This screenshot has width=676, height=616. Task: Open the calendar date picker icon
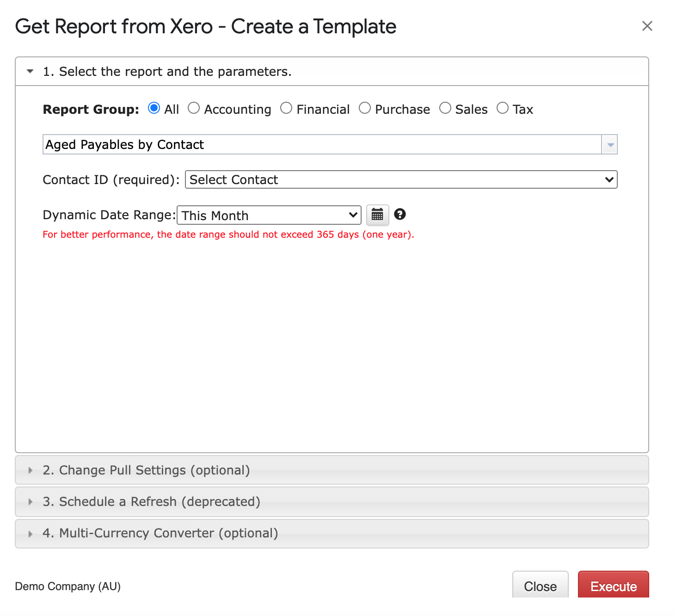[x=377, y=215]
